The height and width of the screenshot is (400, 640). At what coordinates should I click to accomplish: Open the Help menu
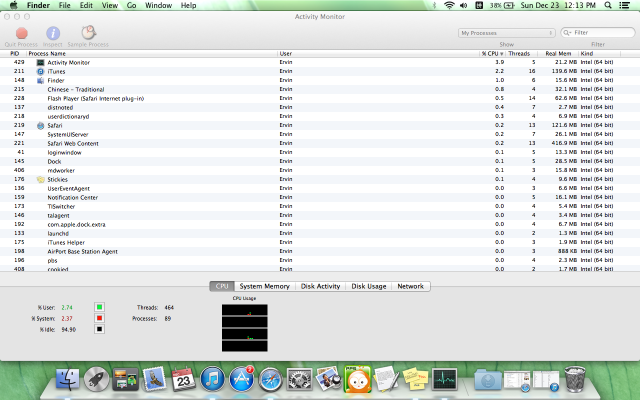[x=189, y=5]
